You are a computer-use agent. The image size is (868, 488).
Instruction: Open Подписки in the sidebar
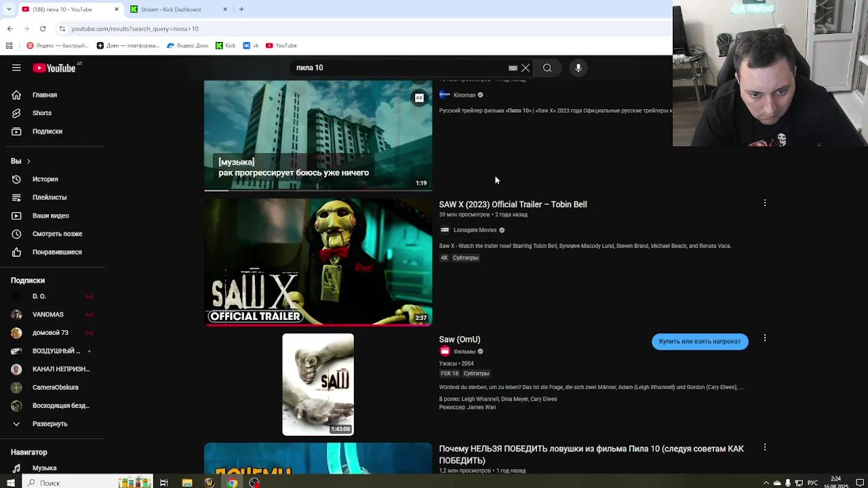click(x=47, y=131)
